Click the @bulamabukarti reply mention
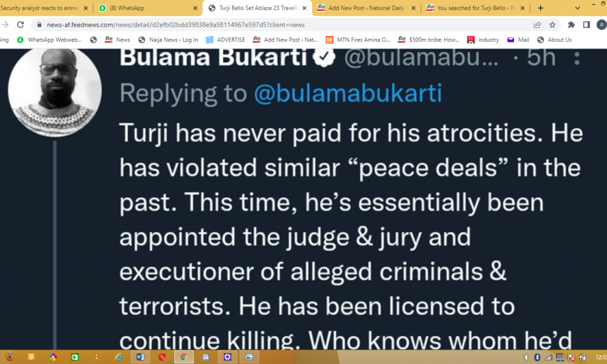 coord(347,93)
